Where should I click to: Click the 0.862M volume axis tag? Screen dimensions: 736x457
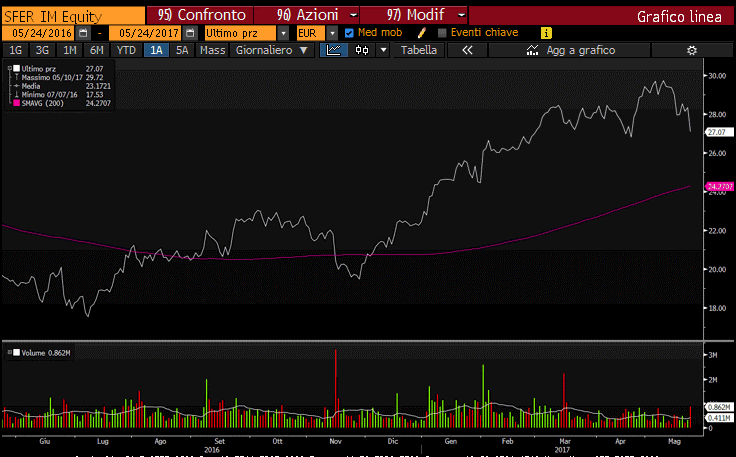click(x=719, y=407)
